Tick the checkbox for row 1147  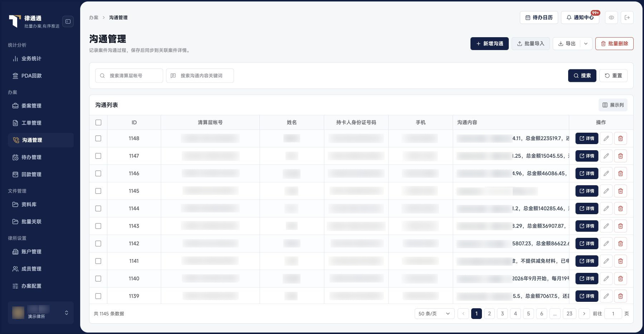pyautogui.click(x=98, y=156)
